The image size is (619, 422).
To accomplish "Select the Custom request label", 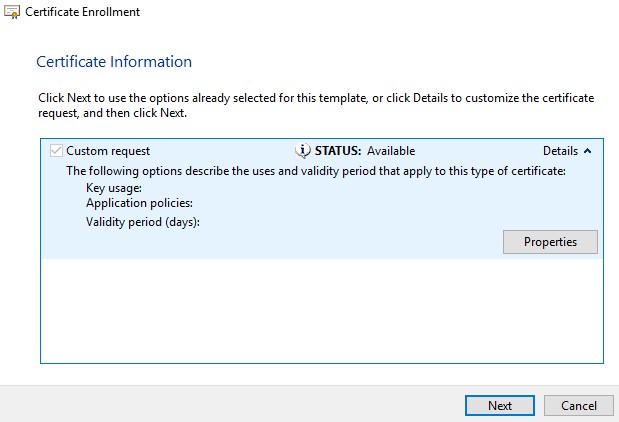I will click(x=108, y=151).
